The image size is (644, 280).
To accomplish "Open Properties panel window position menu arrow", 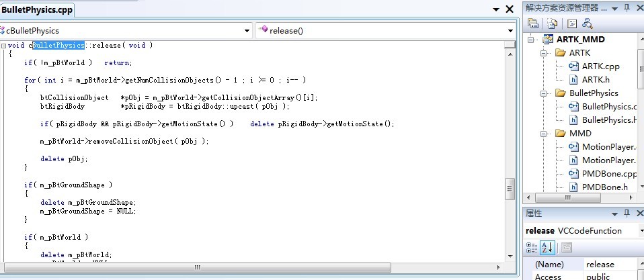I will [x=614, y=214].
